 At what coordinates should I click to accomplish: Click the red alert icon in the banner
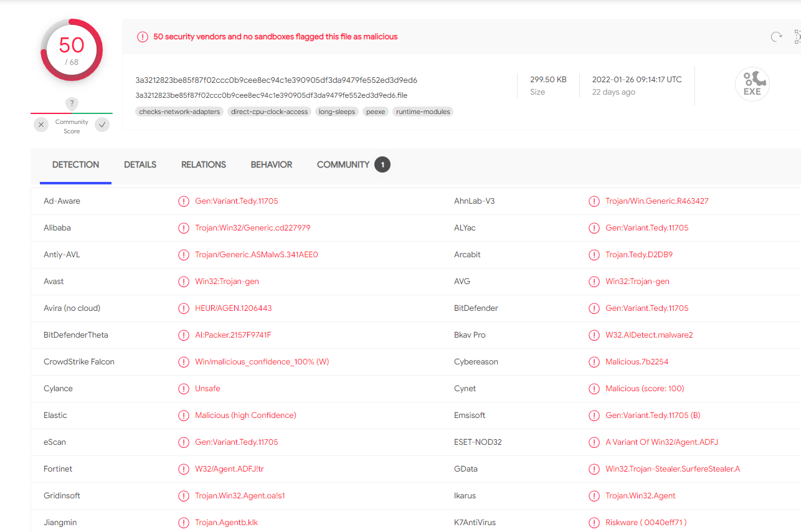[143, 37]
